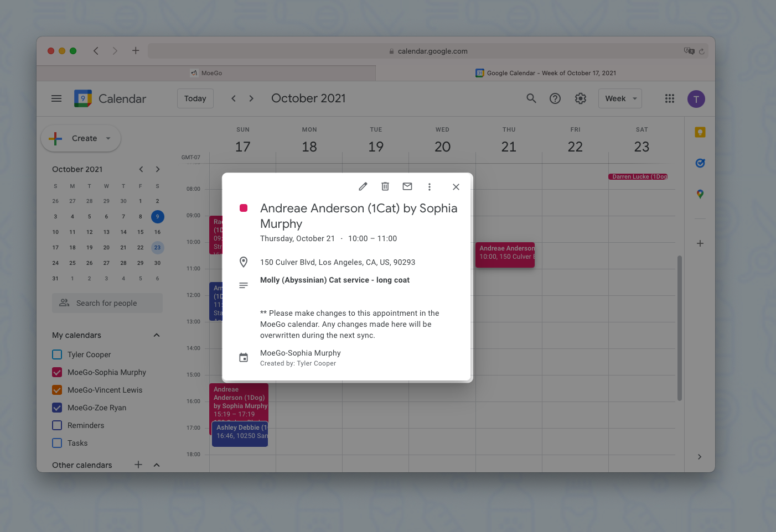Open the Ashley Debbie 16:46 event
Viewport: 776px width, 532px height.
tap(240, 434)
